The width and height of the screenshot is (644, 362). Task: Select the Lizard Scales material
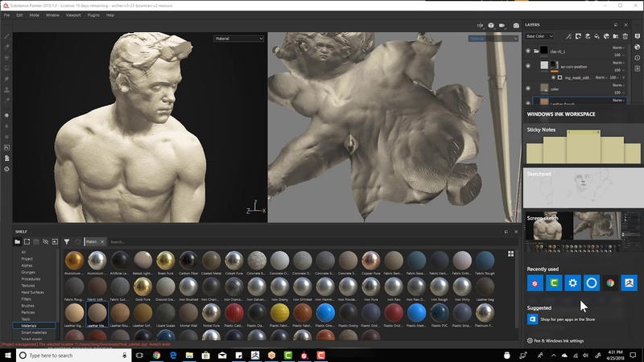166,315
